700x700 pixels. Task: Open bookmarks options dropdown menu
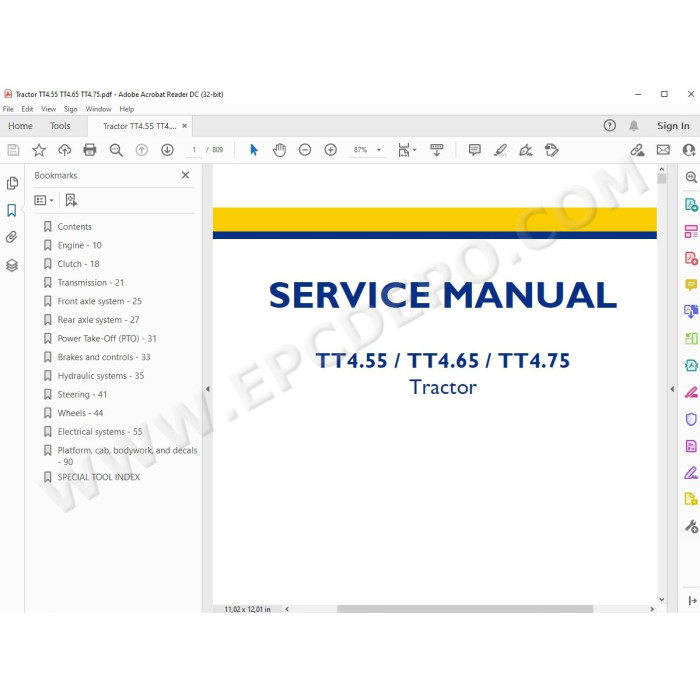[x=44, y=200]
